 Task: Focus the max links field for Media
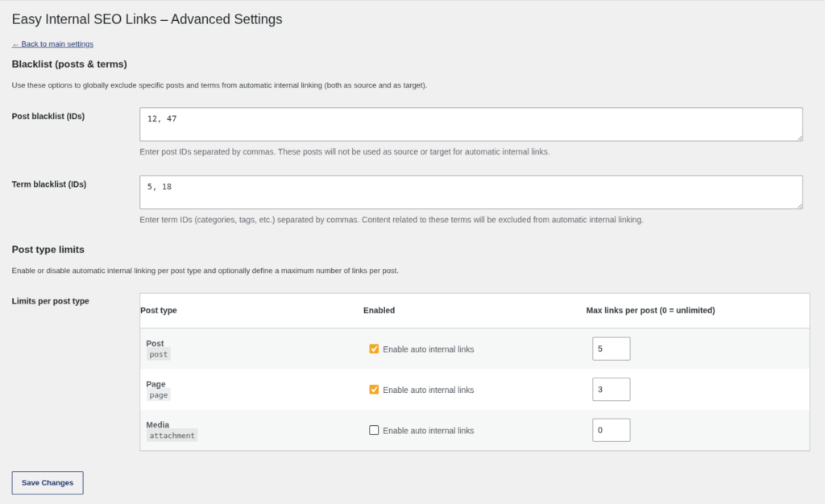pos(611,430)
